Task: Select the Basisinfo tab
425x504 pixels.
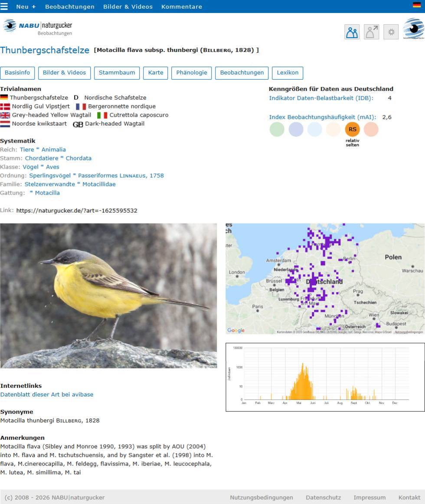Action: 17,73
